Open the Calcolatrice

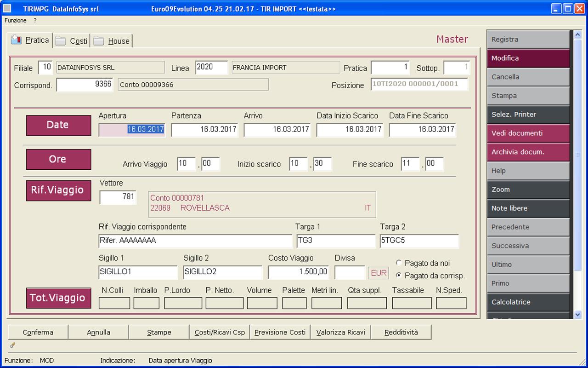tap(528, 302)
